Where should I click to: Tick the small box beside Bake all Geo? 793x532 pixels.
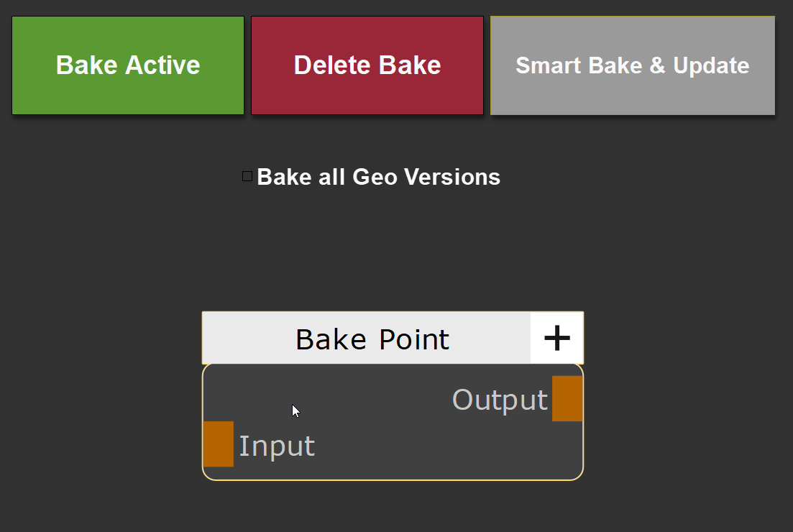(x=247, y=176)
